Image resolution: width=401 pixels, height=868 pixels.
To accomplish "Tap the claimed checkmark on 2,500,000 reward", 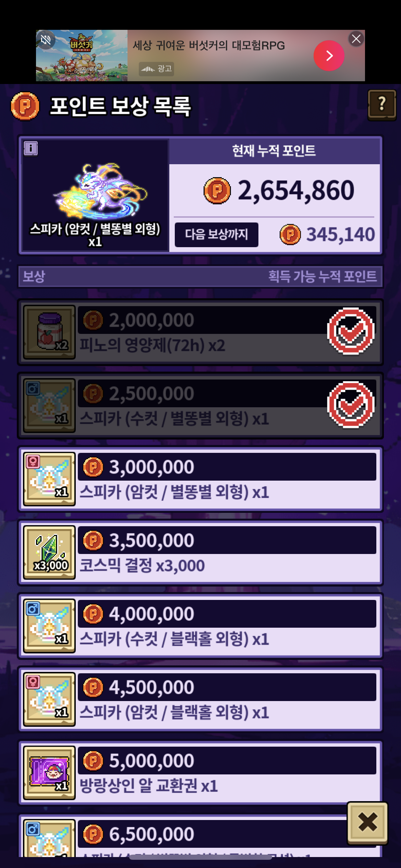I will coord(351,405).
